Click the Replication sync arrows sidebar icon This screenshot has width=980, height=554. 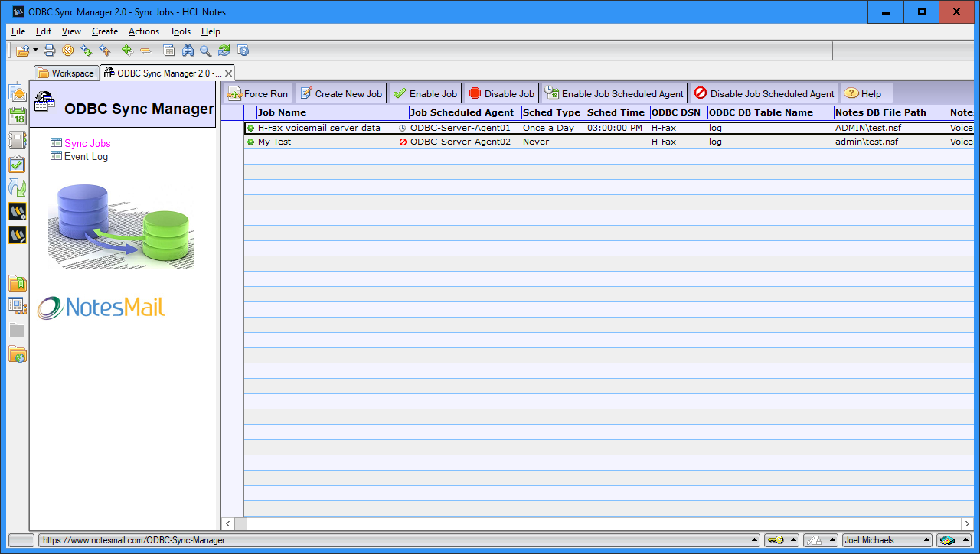click(17, 187)
